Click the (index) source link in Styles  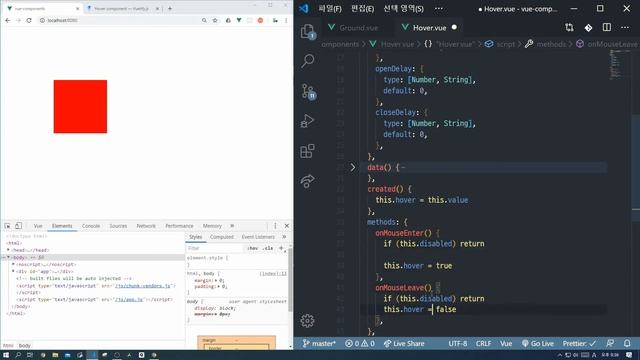point(273,273)
